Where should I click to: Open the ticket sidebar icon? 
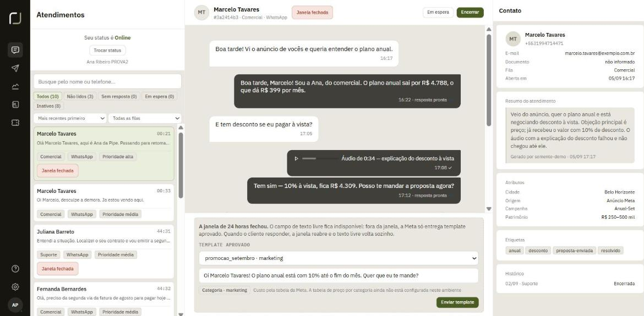click(x=15, y=123)
